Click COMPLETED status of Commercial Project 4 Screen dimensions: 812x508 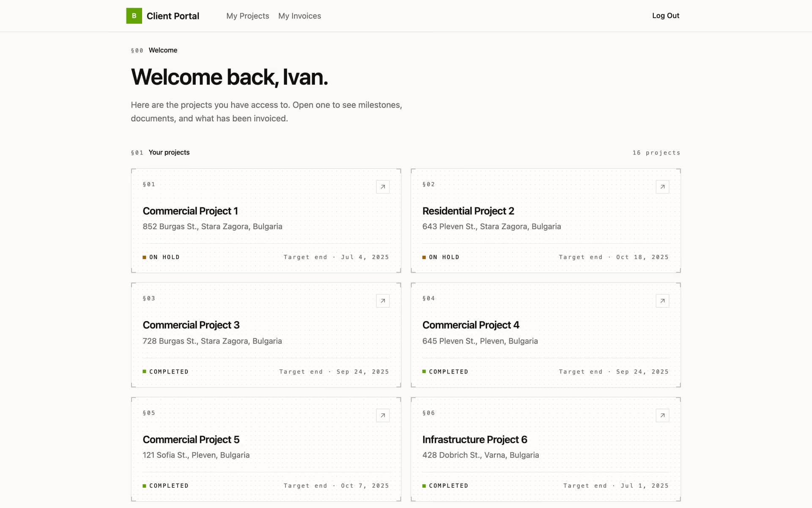pyautogui.click(x=445, y=372)
